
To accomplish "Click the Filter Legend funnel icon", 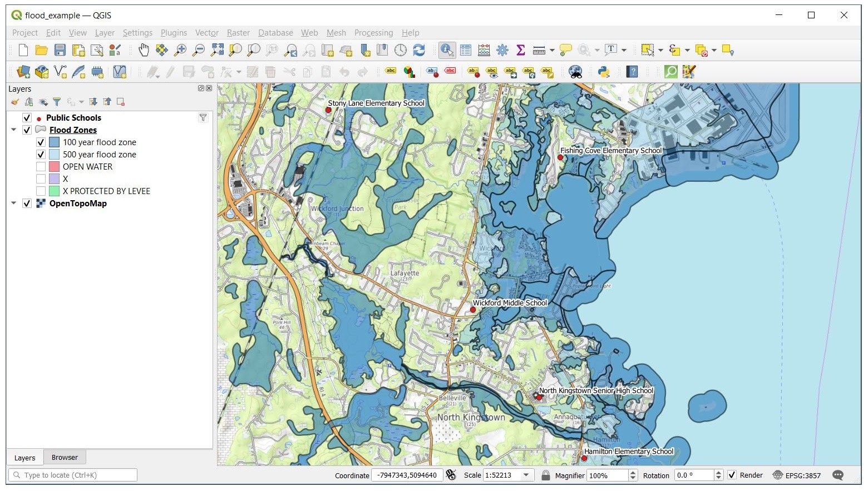I will click(x=57, y=102).
